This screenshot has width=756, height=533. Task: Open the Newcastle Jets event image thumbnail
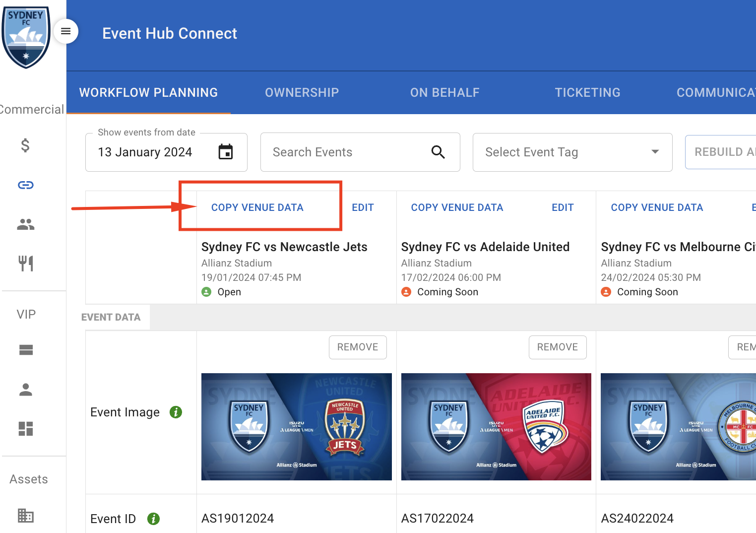(297, 427)
